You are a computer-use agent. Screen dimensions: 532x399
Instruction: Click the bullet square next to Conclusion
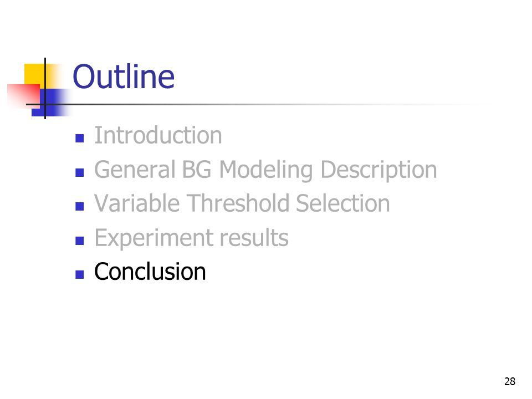tap(80, 274)
